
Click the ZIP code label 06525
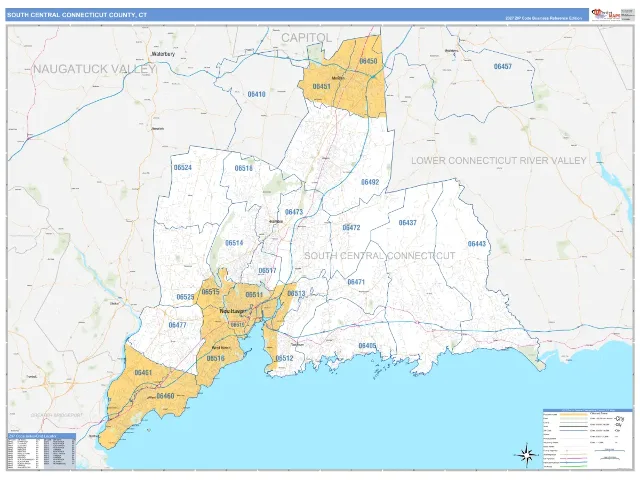(185, 297)
